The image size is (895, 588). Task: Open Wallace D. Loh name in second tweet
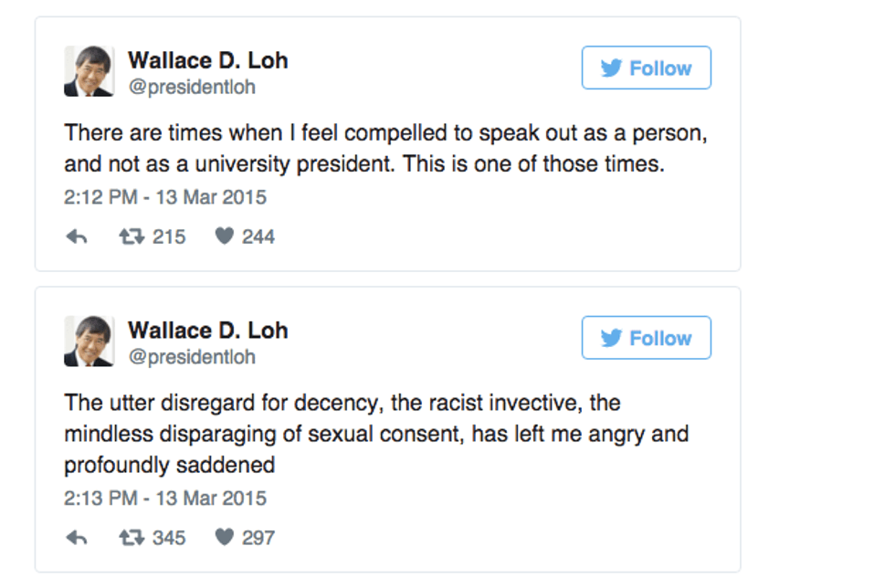(x=208, y=331)
